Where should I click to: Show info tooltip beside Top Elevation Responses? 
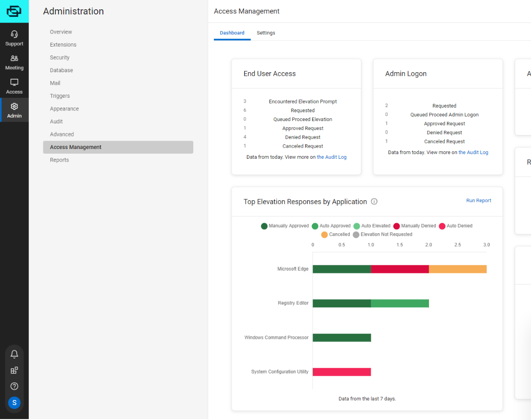[x=374, y=202]
